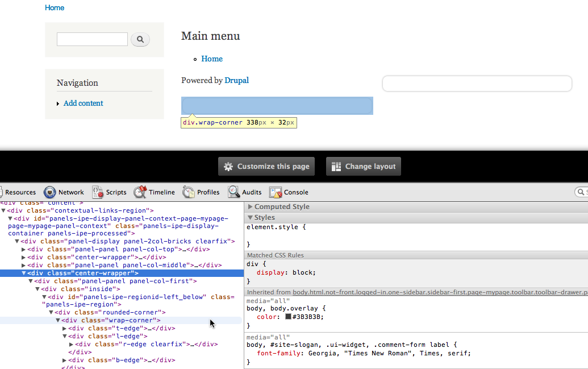This screenshot has height=369, width=588.
Task: Select the font-family Georgia declaration
Action: (x=364, y=353)
